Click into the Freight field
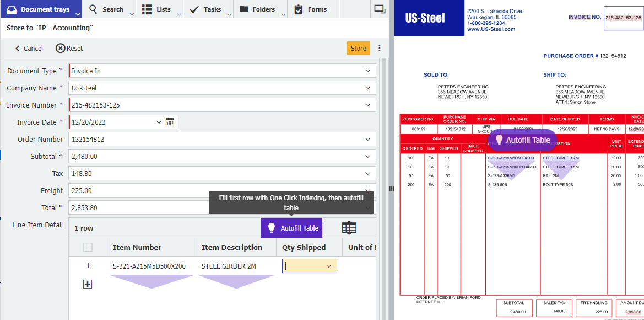The image size is (644, 320). (x=222, y=191)
